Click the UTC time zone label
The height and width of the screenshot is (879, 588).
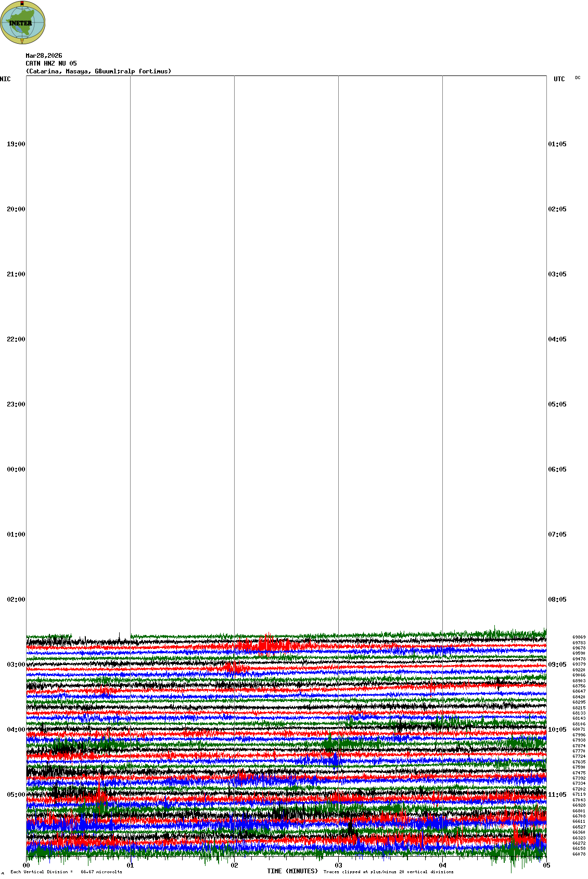(x=559, y=79)
